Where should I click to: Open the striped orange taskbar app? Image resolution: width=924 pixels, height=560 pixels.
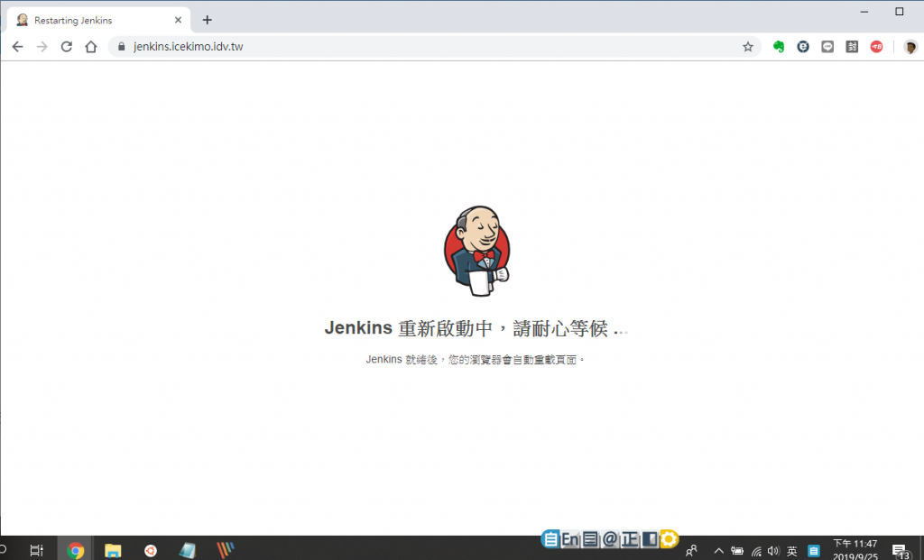click(x=225, y=551)
